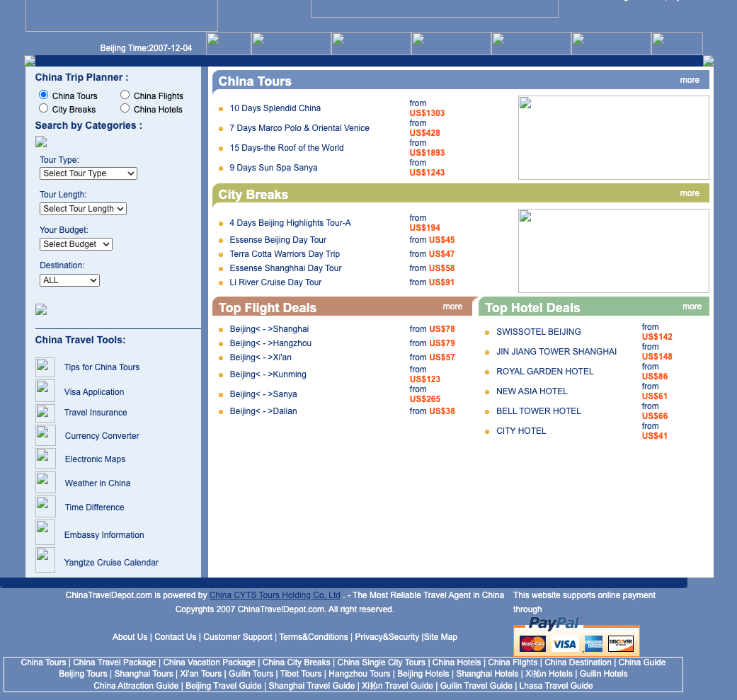
Task: Open Beijing to Dalian flight deal
Action: (263, 411)
